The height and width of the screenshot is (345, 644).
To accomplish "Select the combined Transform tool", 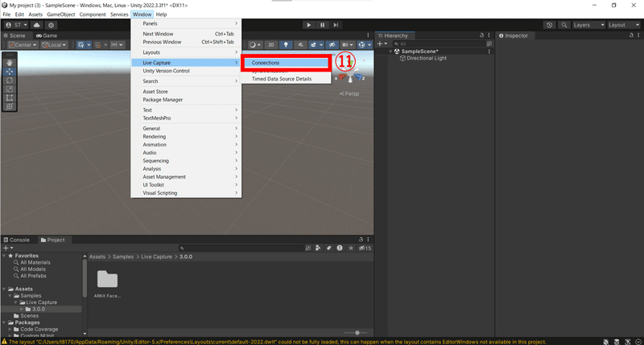I will (10, 107).
